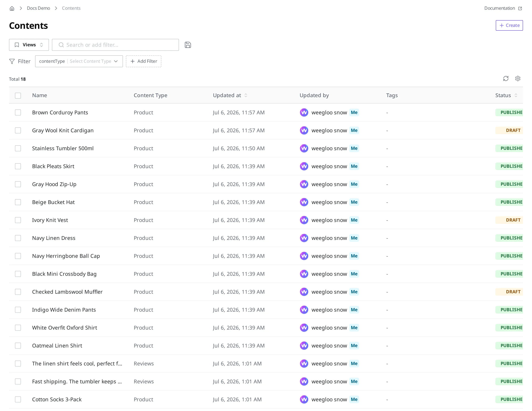Click the Contents breadcrumb
Image resolution: width=532 pixels, height=411 pixels.
point(71,8)
